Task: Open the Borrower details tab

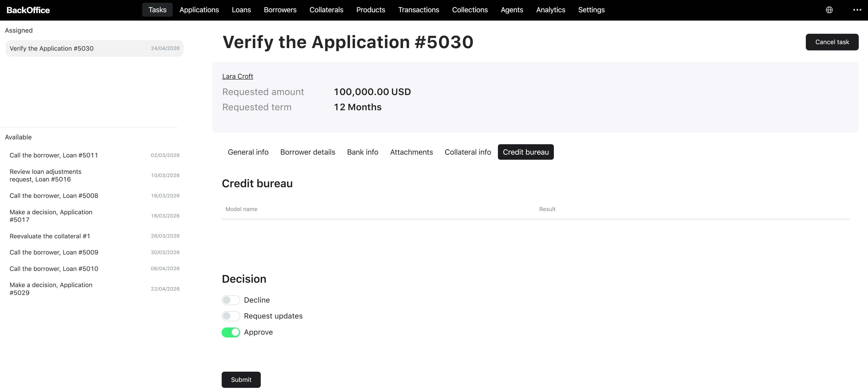Action: pyautogui.click(x=308, y=152)
